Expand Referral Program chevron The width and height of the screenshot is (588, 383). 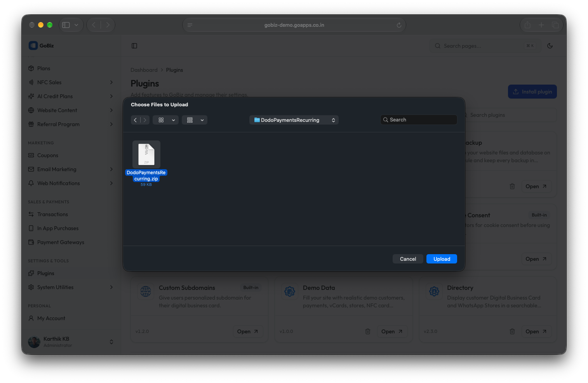(x=111, y=124)
